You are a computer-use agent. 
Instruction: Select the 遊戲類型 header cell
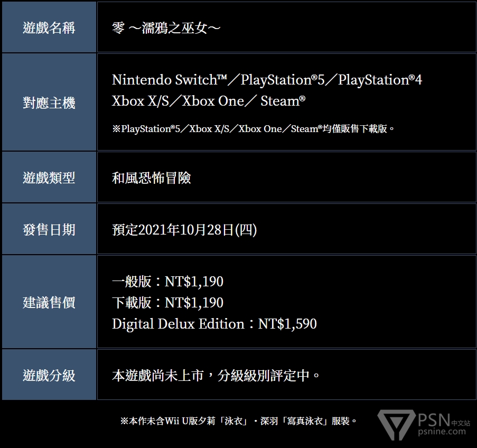[x=49, y=178]
